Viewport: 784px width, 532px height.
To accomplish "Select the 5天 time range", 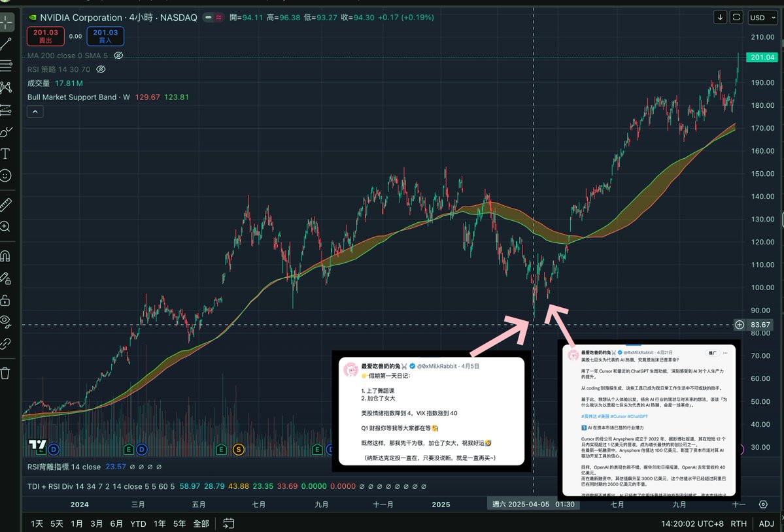I will point(56,524).
